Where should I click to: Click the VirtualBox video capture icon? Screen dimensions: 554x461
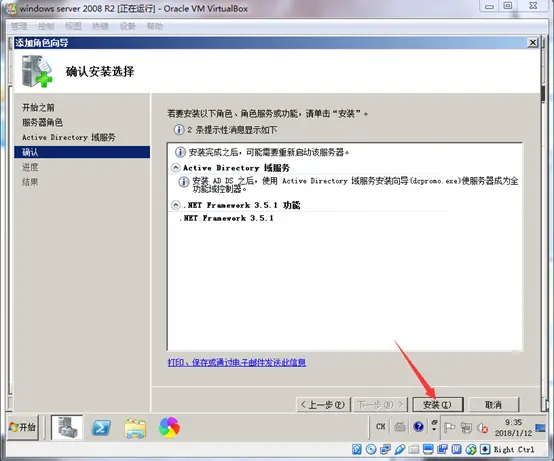442,449
